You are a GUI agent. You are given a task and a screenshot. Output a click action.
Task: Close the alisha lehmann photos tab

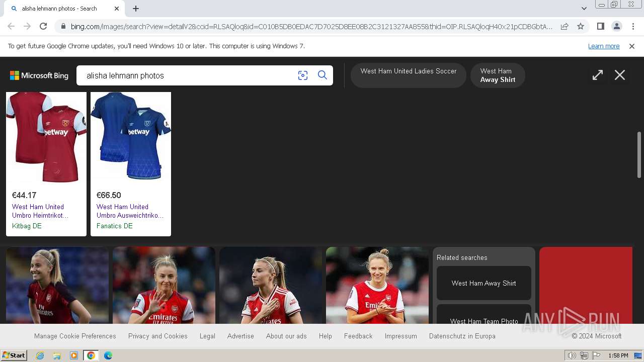(117, 9)
